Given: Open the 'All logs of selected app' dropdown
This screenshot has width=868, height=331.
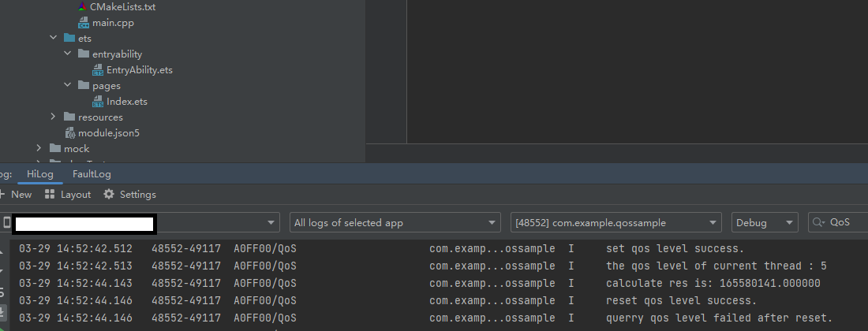Looking at the screenshot, I should tap(395, 223).
